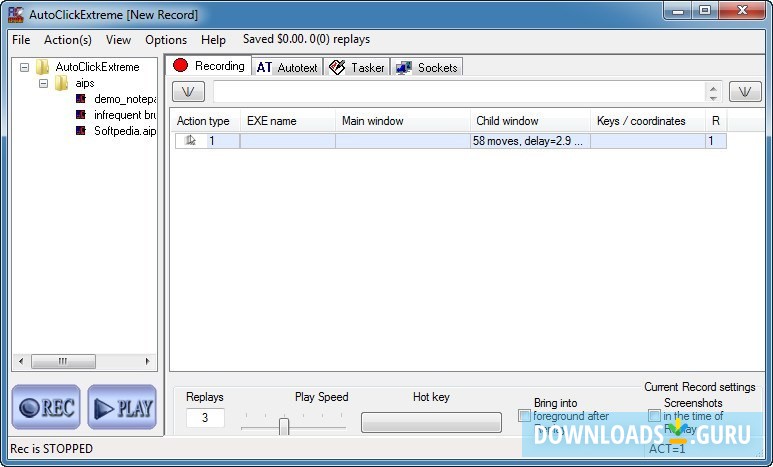Select the aips folder label
This screenshot has width=773, height=467.
click(85, 83)
